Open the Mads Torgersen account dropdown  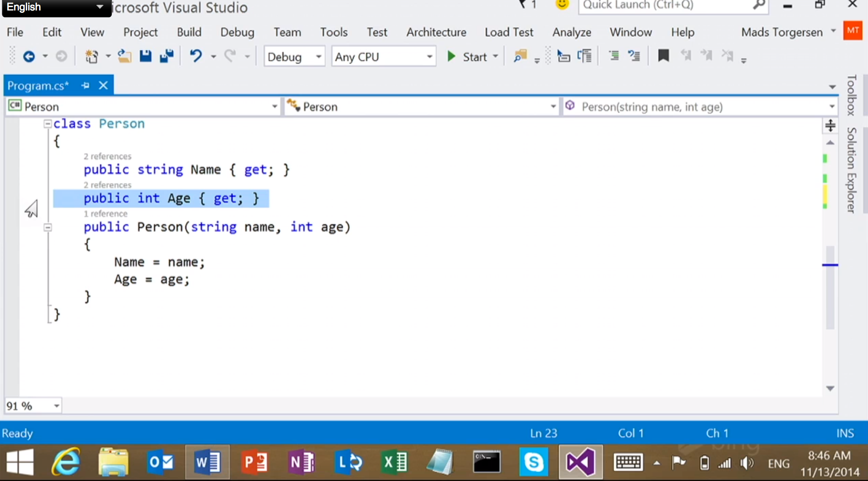(x=833, y=31)
